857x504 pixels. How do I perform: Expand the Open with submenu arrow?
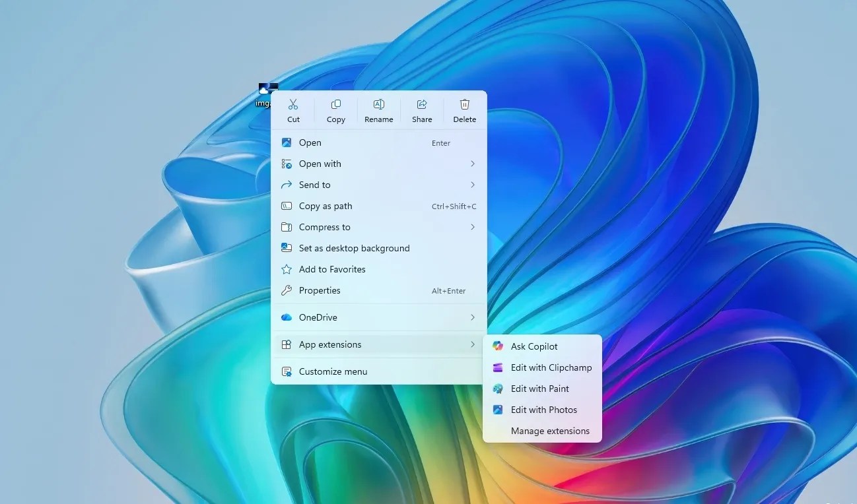[473, 164]
